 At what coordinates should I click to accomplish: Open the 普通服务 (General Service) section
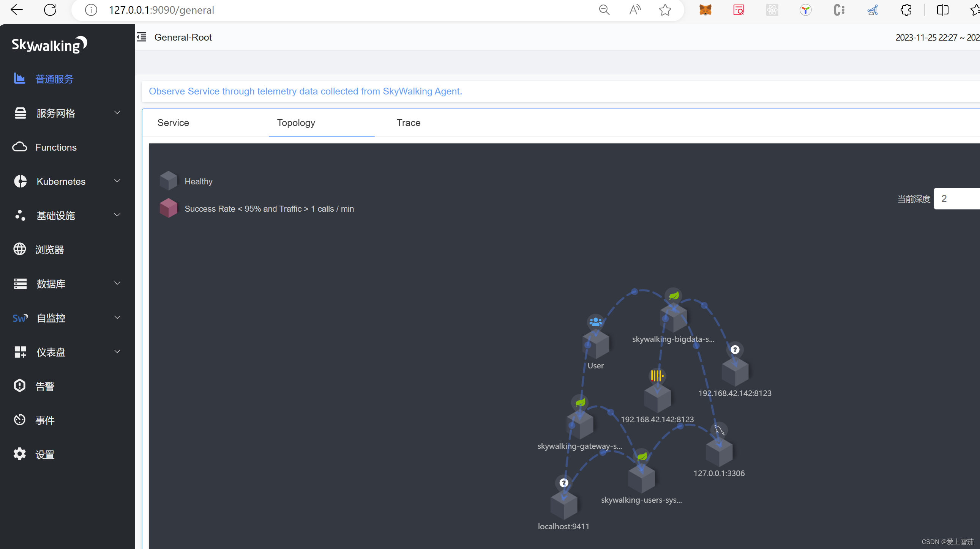tap(54, 79)
